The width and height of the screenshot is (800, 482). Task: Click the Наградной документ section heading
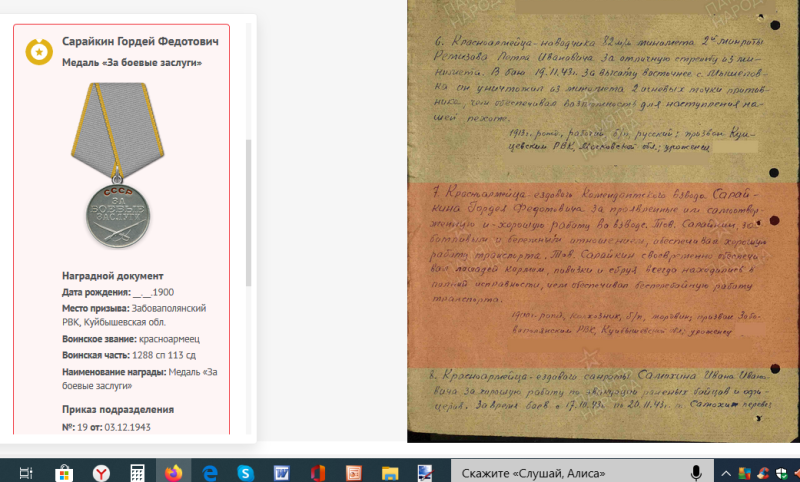point(113,276)
